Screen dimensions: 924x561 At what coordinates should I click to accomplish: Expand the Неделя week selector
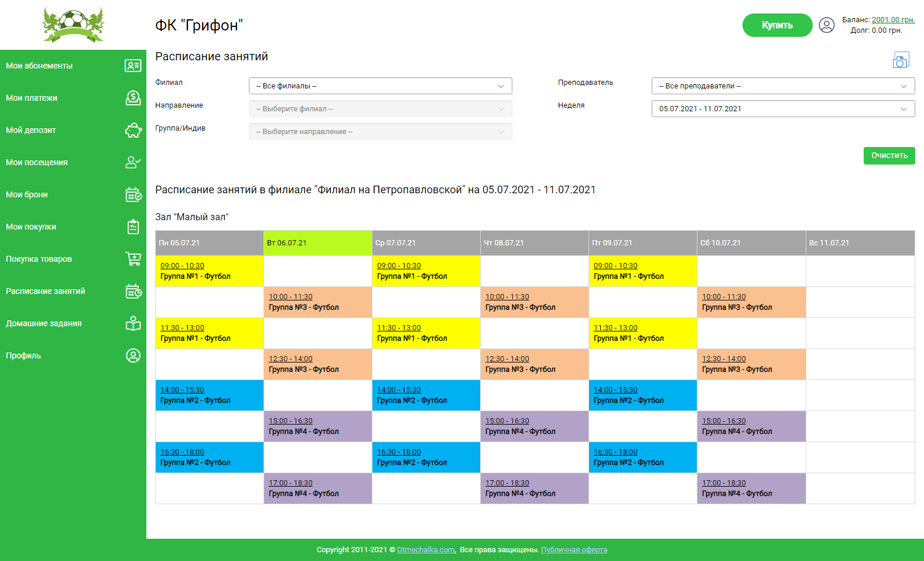pyautogui.click(x=783, y=109)
